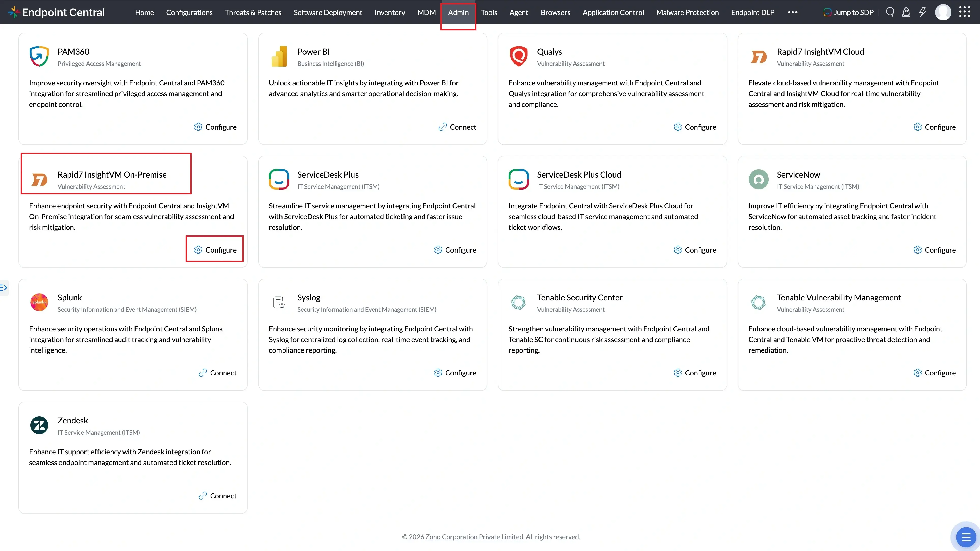The height and width of the screenshot is (551, 980).
Task: Click the ServiceDesk Plus logo
Action: [x=279, y=179]
